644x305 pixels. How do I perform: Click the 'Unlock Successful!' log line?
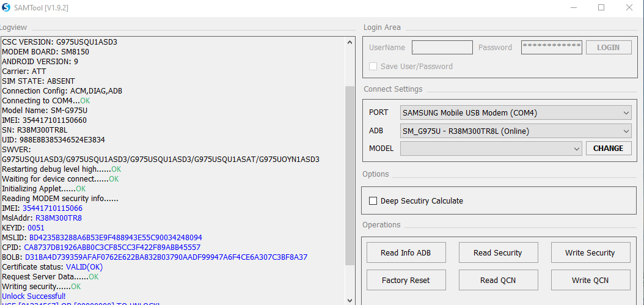click(x=34, y=296)
